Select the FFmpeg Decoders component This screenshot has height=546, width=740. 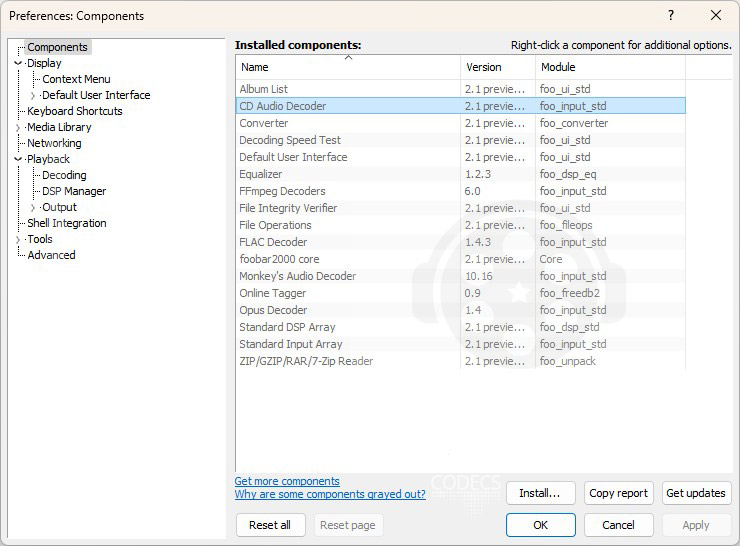[x=461, y=191]
